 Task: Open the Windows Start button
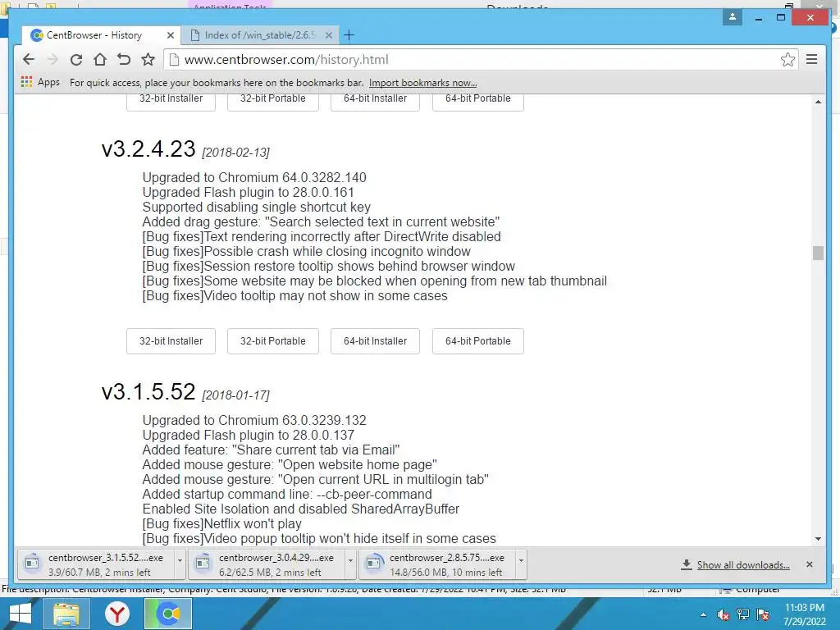click(20, 614)
